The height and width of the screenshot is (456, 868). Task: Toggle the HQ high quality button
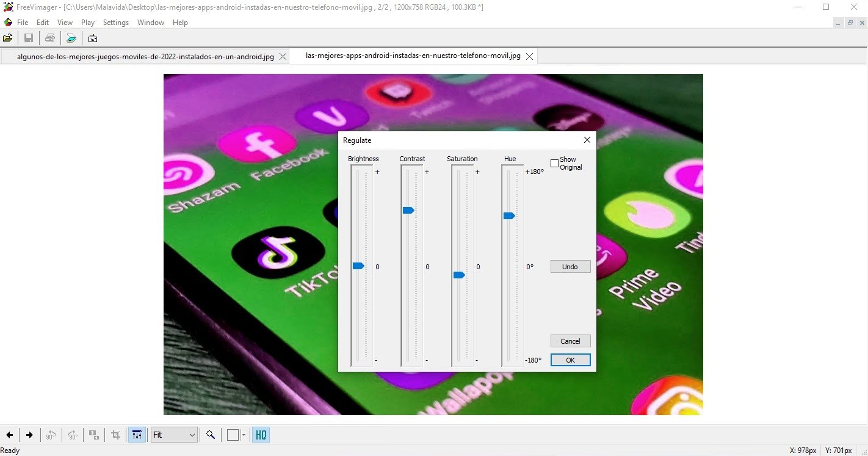coord(261,435)
